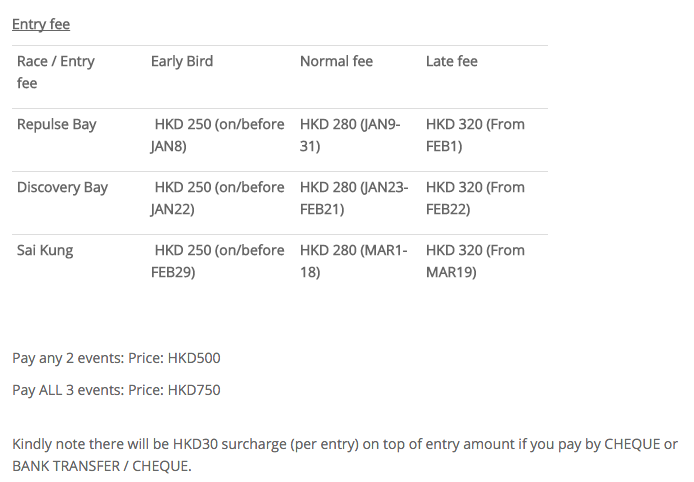Click the Early Bird column header
The height and width of the screenshot is (482, 694).
pos(182,61)
